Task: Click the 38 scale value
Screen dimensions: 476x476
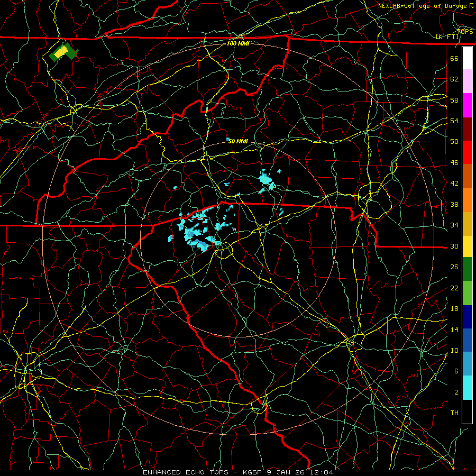Action: coord(454,204)
